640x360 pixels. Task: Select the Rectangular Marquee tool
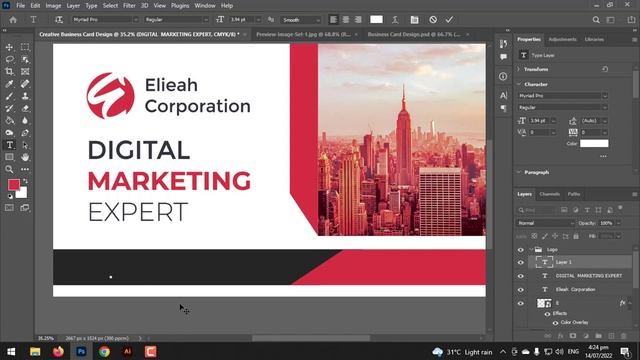coord(25,47)
